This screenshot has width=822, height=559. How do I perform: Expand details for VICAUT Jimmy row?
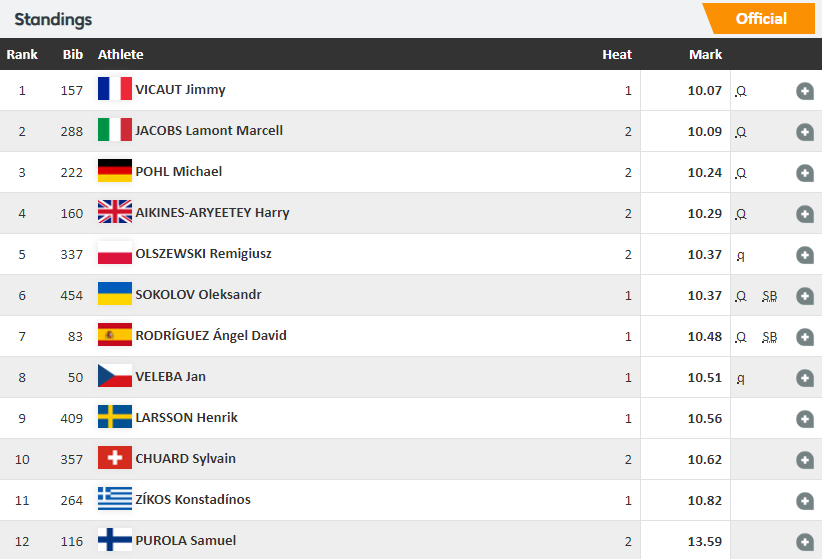[x=805, y=91]
